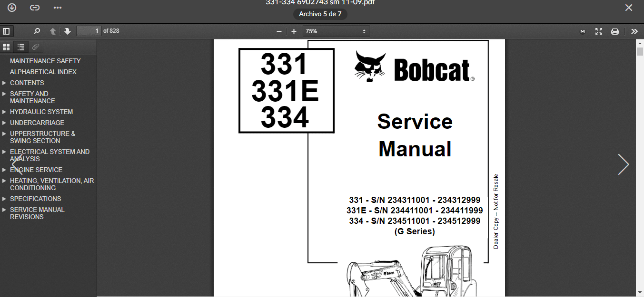Open the secondary tools double-chevron menu

point(634,31)
